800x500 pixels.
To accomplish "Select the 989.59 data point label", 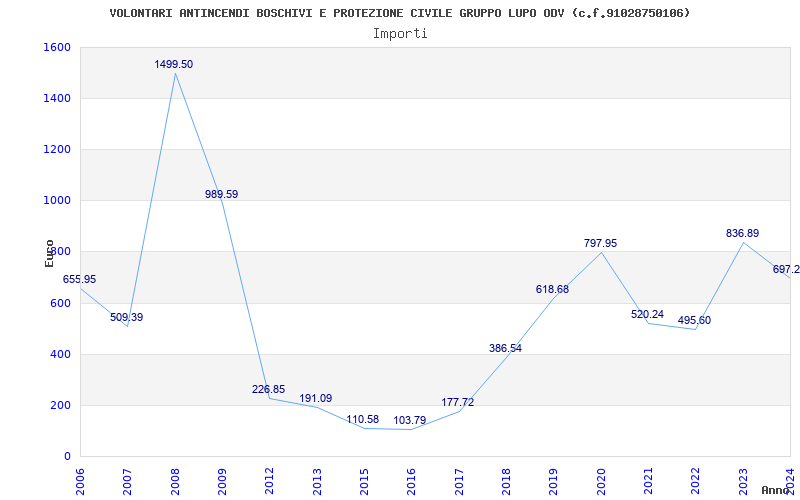I will pos(221,194).
